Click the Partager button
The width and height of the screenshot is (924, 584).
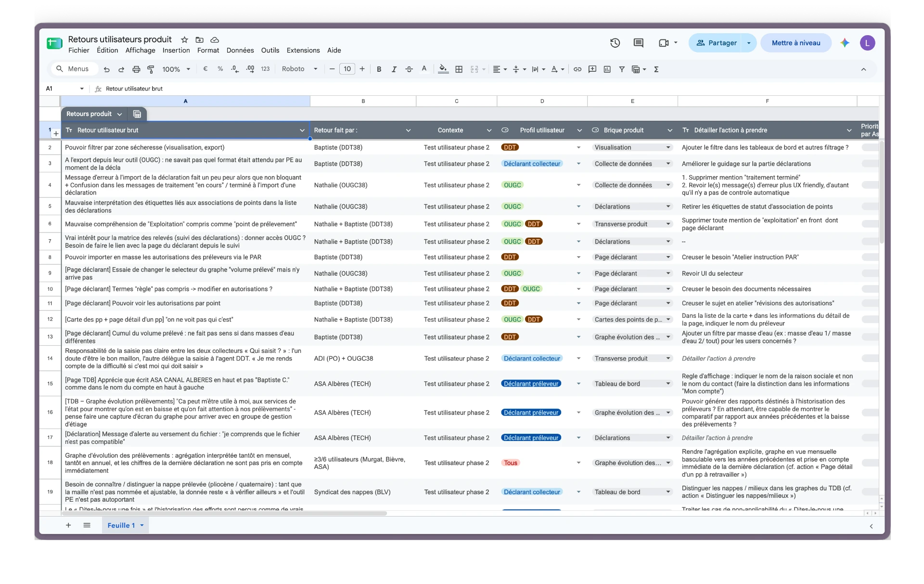(716, 43)
